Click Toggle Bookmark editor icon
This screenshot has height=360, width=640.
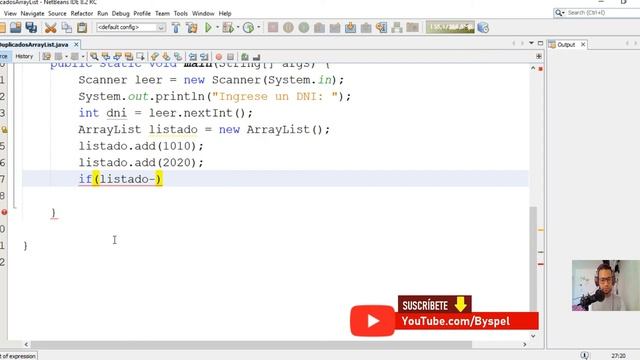pos(178,56)
